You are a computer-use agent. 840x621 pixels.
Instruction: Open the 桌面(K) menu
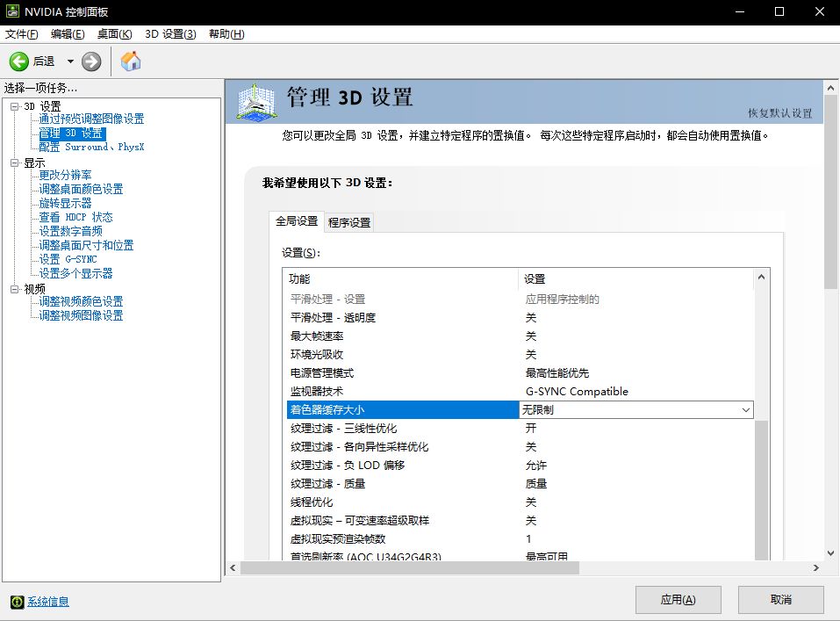115,34
